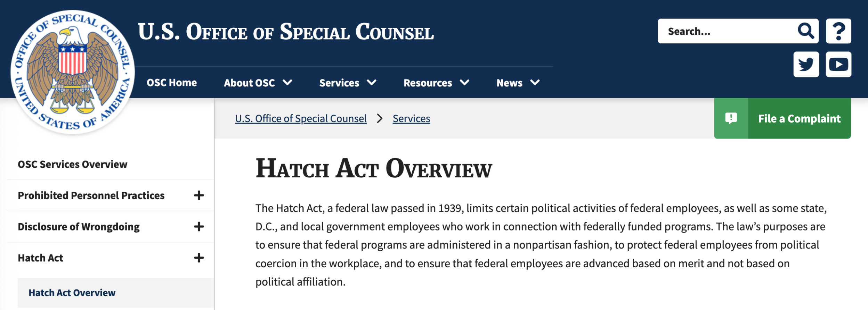This screenshot has width=868, height=310.
Task: Open the Services dropdown in navigation
Action: click(347, 83)
